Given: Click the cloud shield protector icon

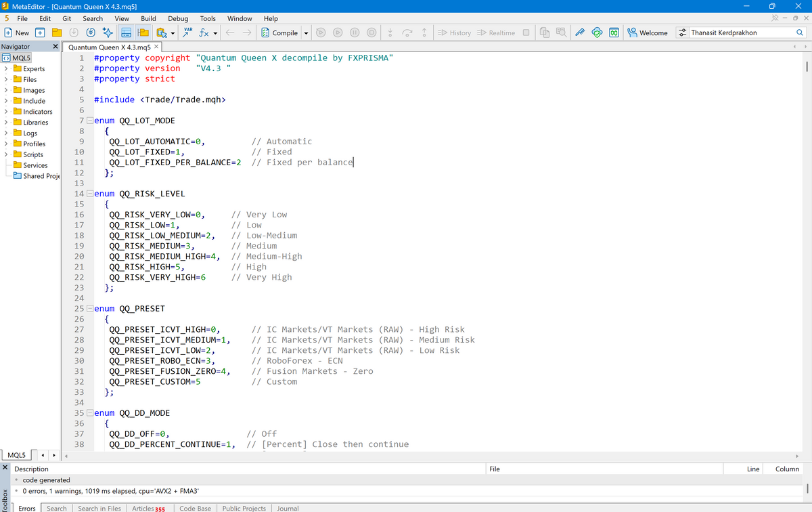Looking at the screenshot, I should pos(597,33).
